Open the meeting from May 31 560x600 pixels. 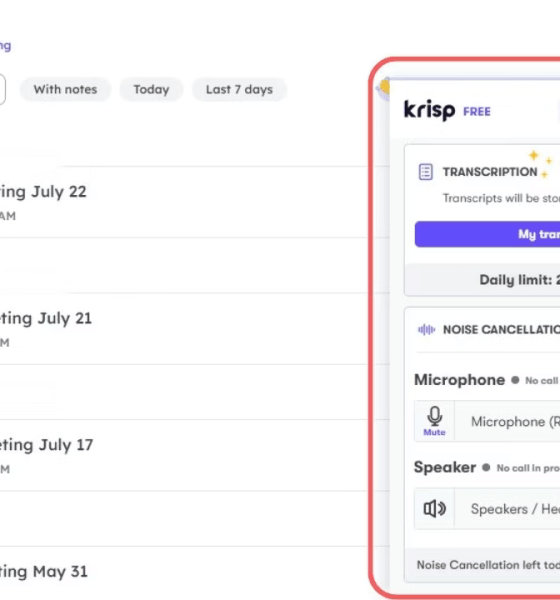(x=184, y=573)
